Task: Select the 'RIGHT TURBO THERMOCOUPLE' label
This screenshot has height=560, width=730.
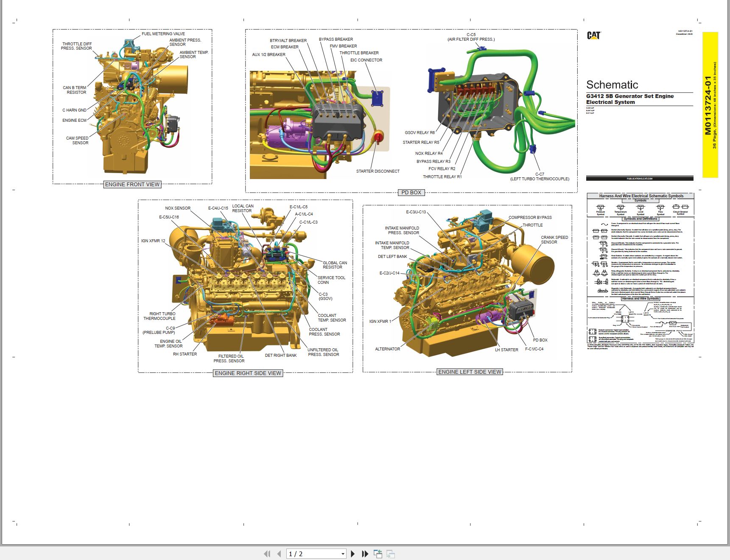Action: (159, 316)
